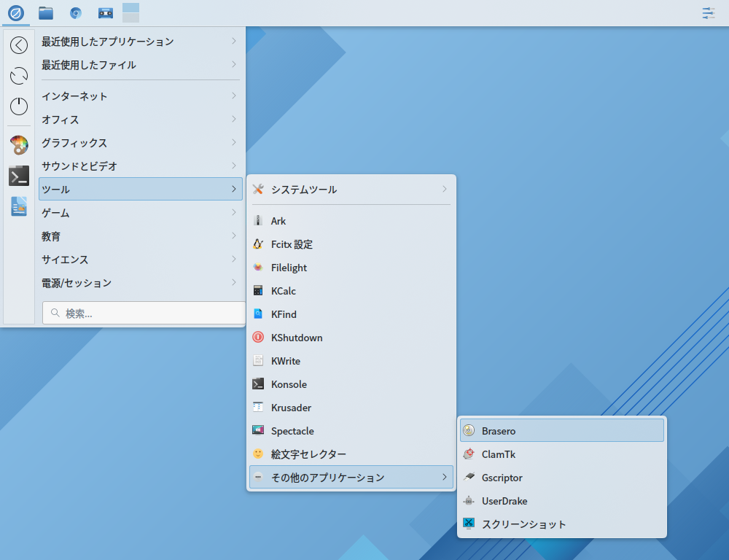Click the "UserDrake" label
Image resolution: width=729 pixels, height=560 pixels.
tap(504, 501)
